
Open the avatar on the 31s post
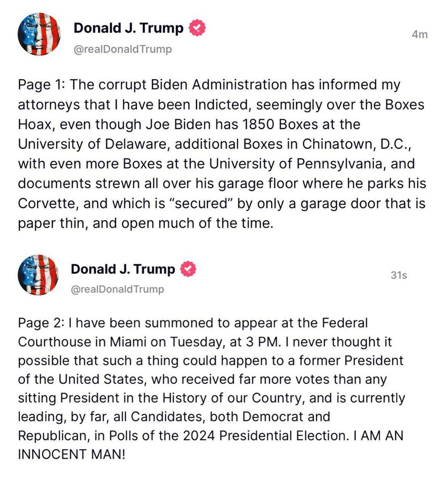(x=38, y=274)
